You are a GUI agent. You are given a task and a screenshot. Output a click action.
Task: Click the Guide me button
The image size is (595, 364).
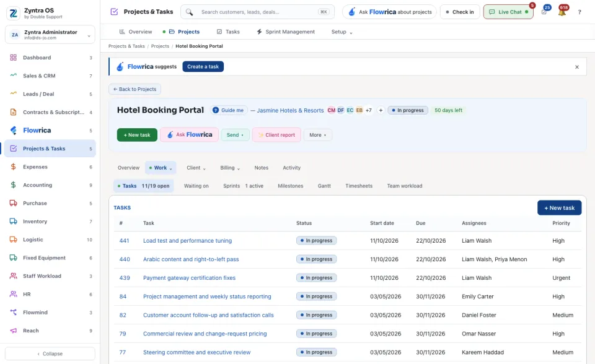tap(229, 110)
